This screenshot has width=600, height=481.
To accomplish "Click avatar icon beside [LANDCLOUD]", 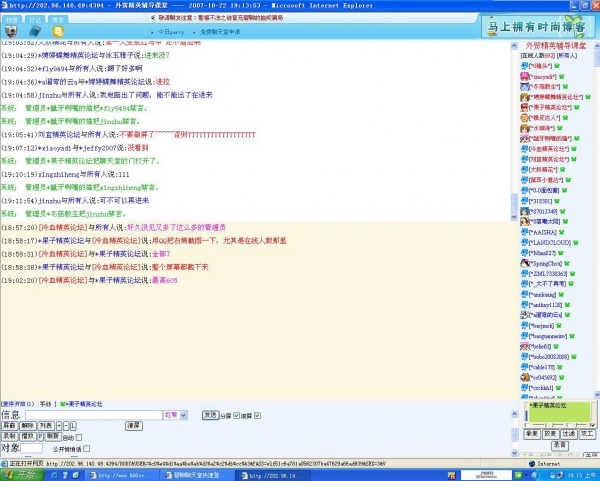I will [524, 240].
